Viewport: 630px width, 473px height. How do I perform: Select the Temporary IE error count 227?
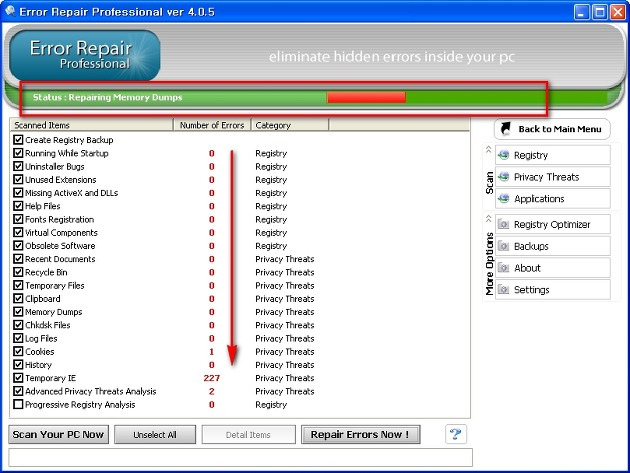(x=212, y=378)
